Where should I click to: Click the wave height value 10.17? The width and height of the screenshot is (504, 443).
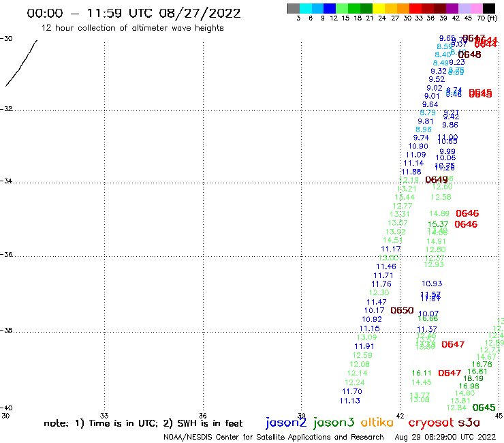click(374, 311)
